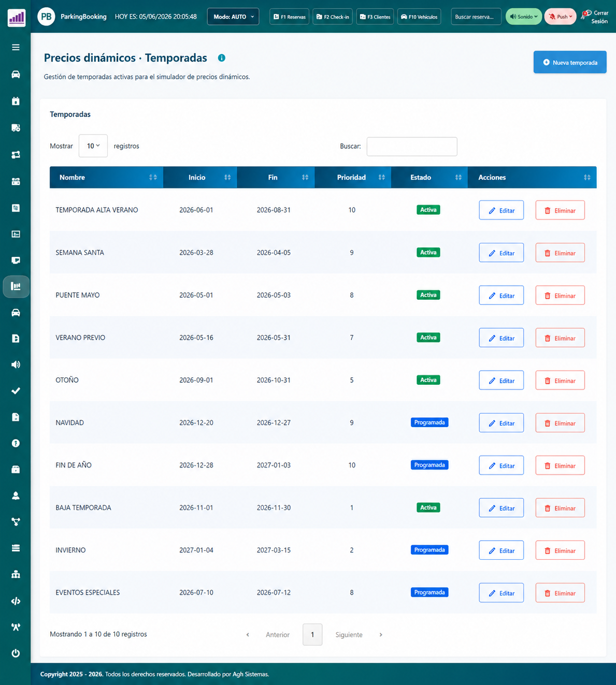Open the code brackets sidebar icon
The width and height of the screenshot is (616, 685).
(16, 601)
